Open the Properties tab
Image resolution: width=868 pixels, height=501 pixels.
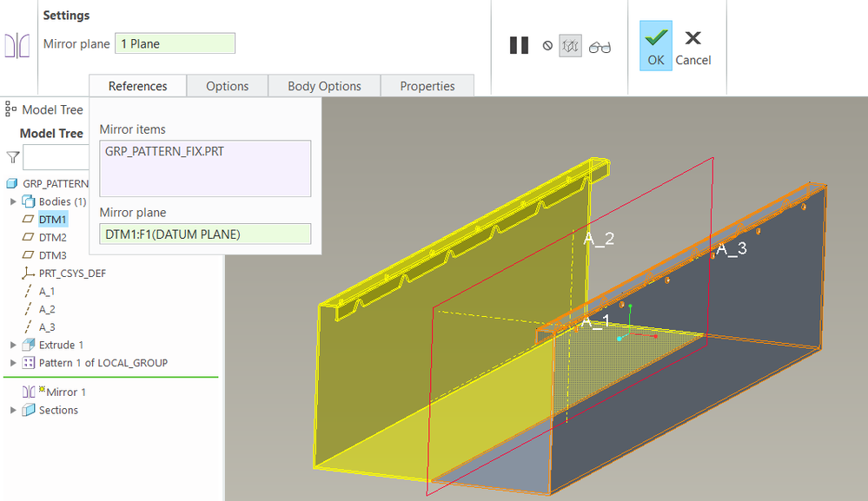coord(427,86)
